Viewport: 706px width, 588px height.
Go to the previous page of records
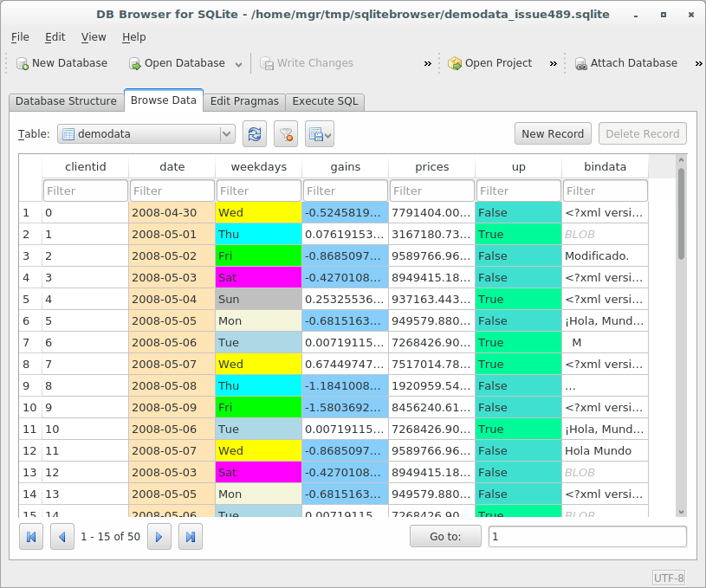tap(62, 537)
